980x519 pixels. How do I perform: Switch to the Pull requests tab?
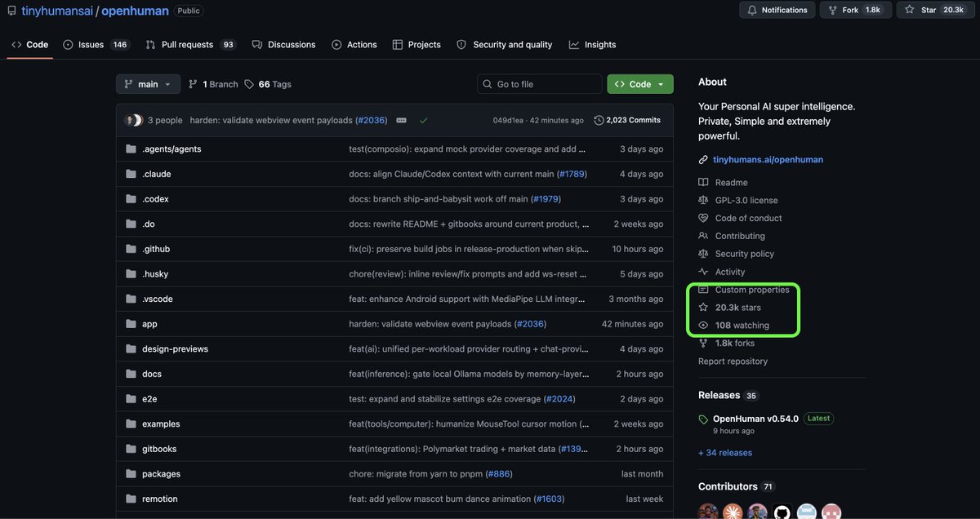[x=191, y=45]
